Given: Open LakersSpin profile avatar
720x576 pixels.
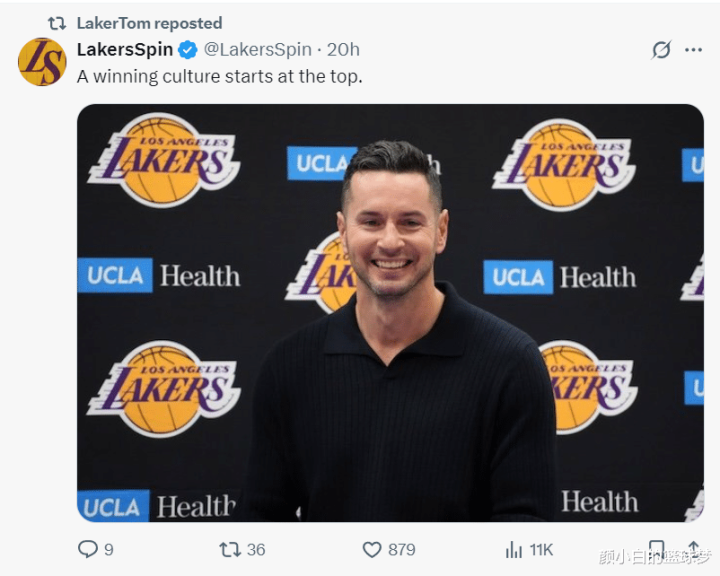Looking at the screenshot, I should [42, 62].
